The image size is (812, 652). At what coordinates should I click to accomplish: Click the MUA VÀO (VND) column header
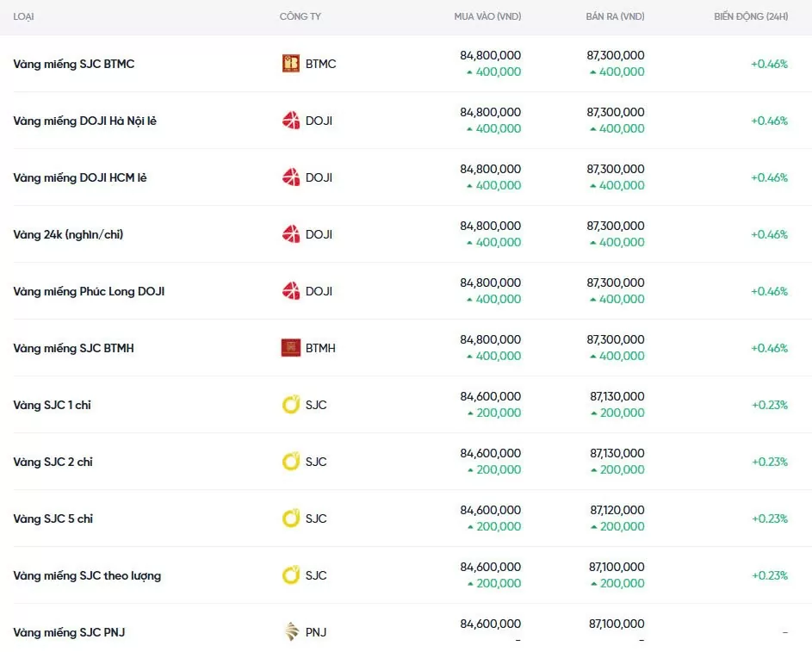(x=487, y=16)
